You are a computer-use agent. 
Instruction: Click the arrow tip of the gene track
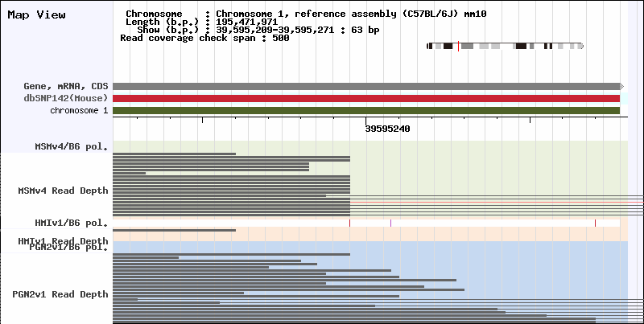point(621,86)
